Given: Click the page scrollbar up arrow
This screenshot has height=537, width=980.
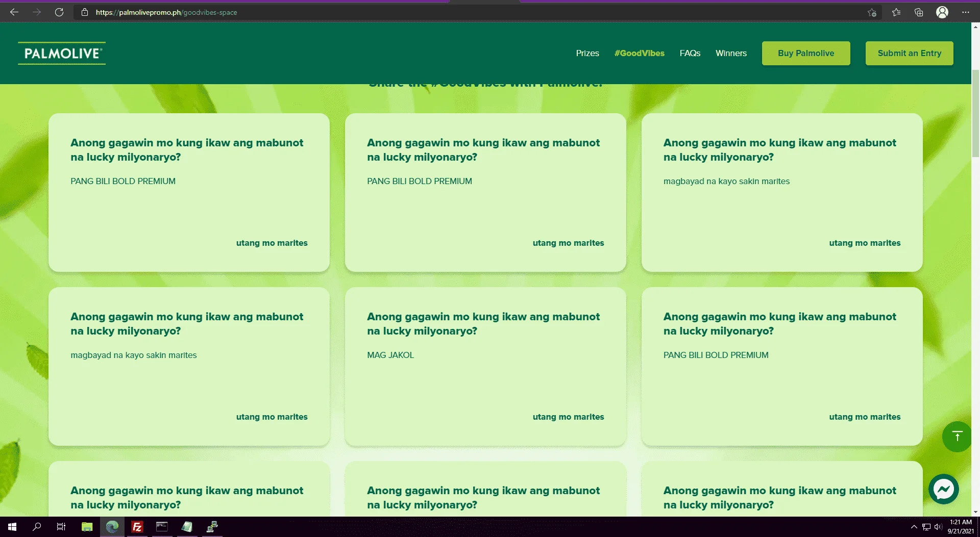Looking at the screenshot, I should (x=975, y=26).
